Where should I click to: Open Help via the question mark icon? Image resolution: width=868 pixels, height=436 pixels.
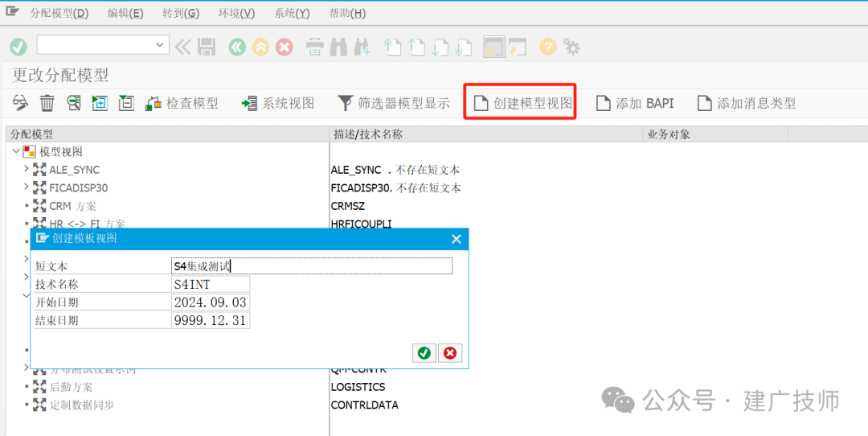[548, 47]
